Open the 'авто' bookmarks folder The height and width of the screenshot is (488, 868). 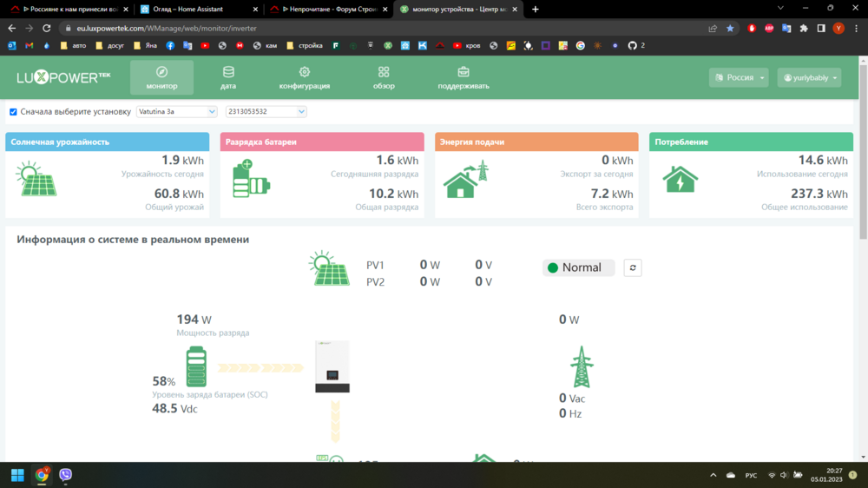[x=73, y=45]
